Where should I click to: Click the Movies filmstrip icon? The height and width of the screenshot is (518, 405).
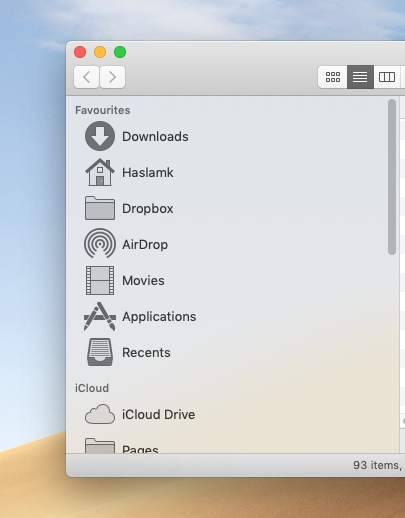100,280
